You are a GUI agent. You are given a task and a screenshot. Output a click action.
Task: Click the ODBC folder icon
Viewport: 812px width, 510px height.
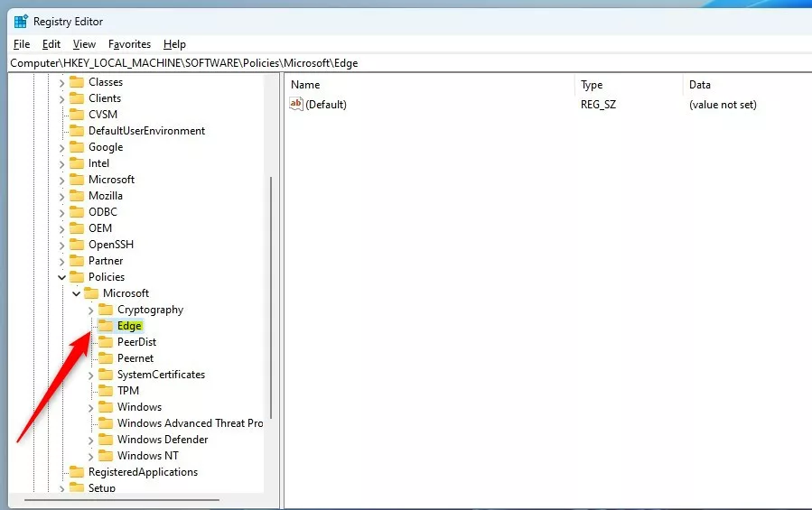point(77,212)
